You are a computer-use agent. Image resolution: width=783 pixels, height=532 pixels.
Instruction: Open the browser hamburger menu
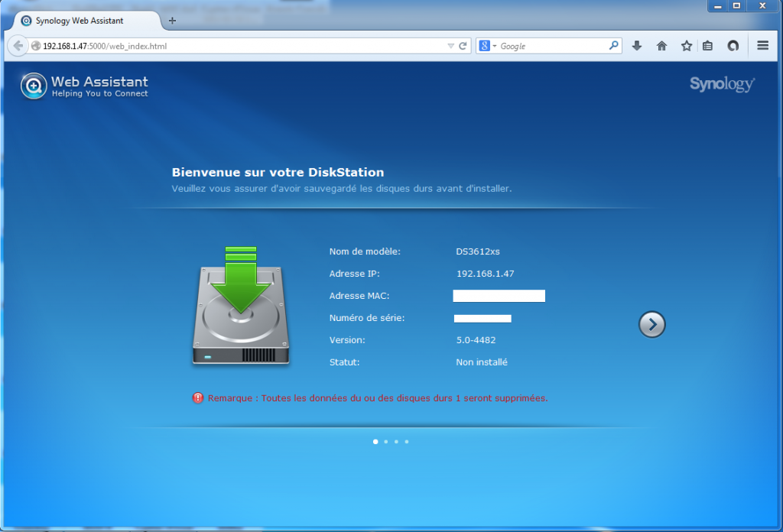point(762,46)
